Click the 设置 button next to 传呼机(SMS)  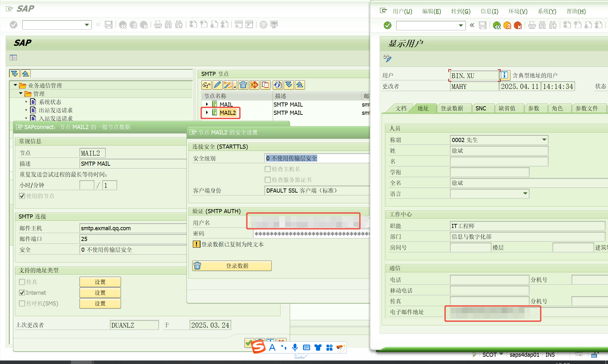tap(100, 303)
